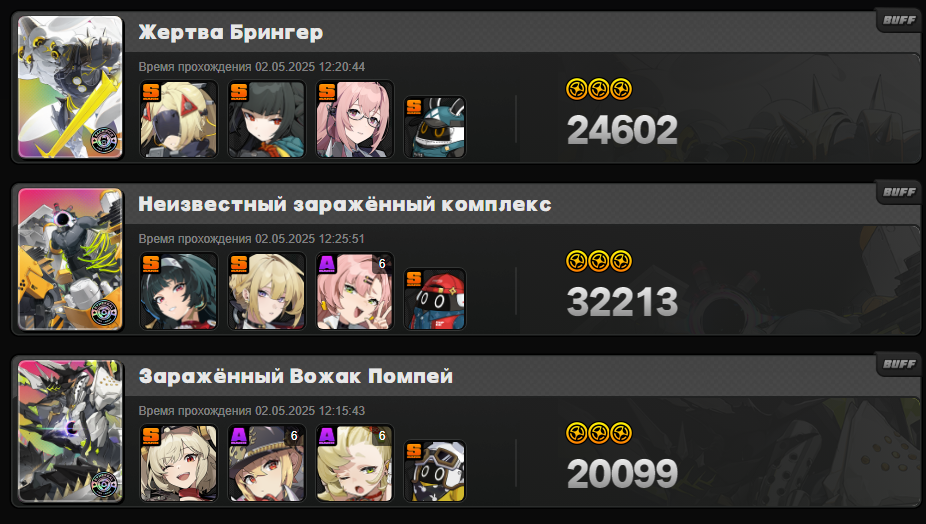The width and height of the screenshot is (926, 524).
Task: Open the BUFF tag for Неизвестный заражённый комплекс
Action: [x=899, y=192]
